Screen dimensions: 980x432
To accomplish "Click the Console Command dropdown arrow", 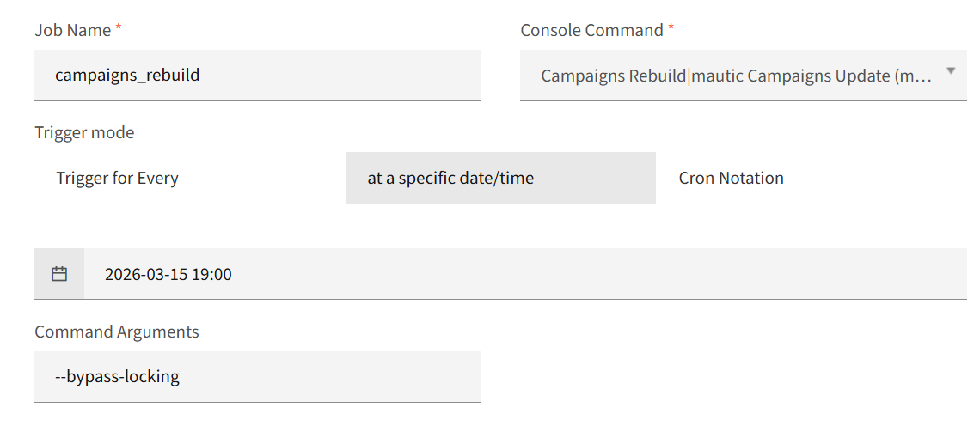I will 950,71.
